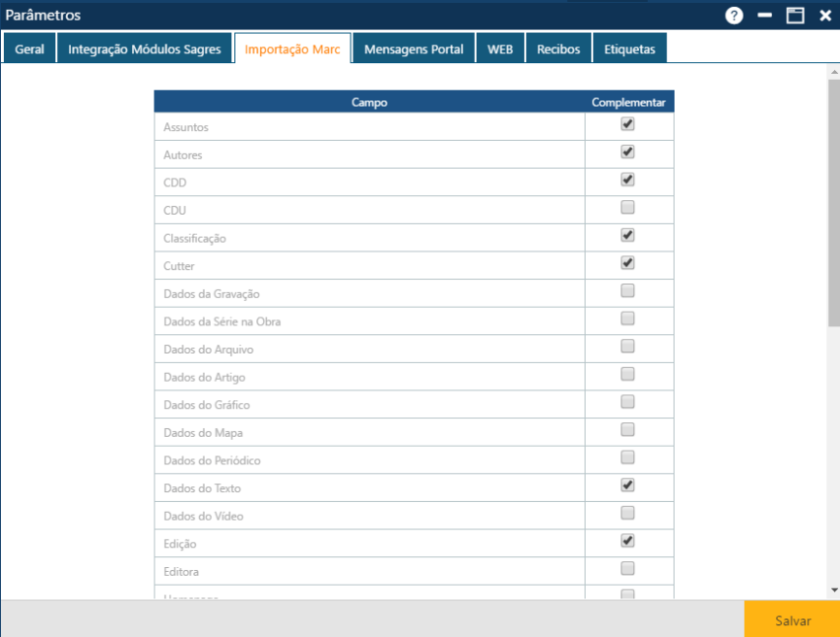Check the Dados do Mapa checkbox
This screenshot has height=637, width=840.
pyautogui.click(x=627, y=431)
